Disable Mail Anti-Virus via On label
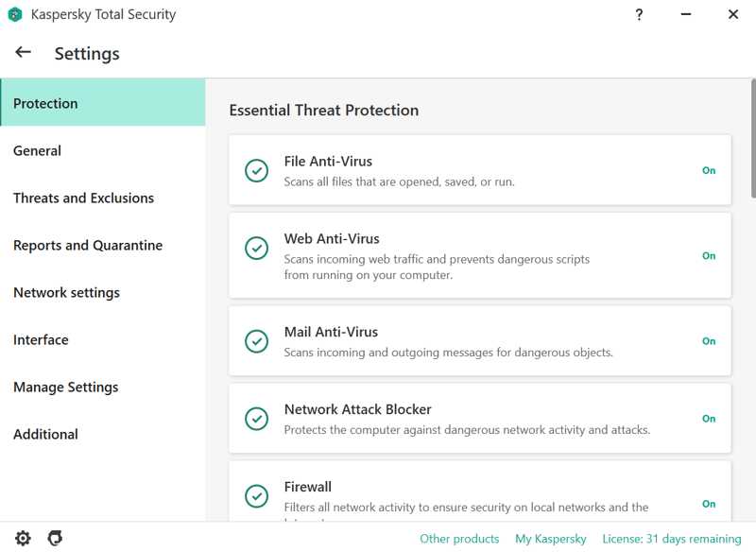Screen dimensions: 756x552 click(x=709, y=341)
